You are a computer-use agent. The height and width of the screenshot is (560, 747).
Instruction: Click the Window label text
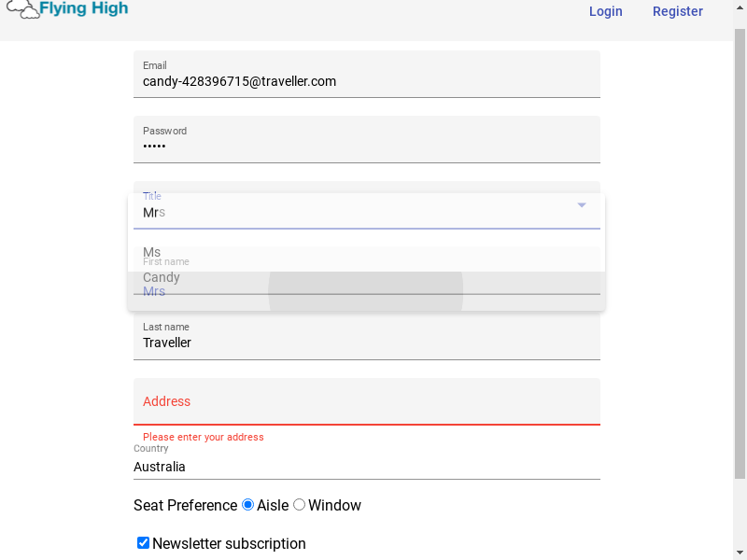pyautogui.click(x=334, y=505)
